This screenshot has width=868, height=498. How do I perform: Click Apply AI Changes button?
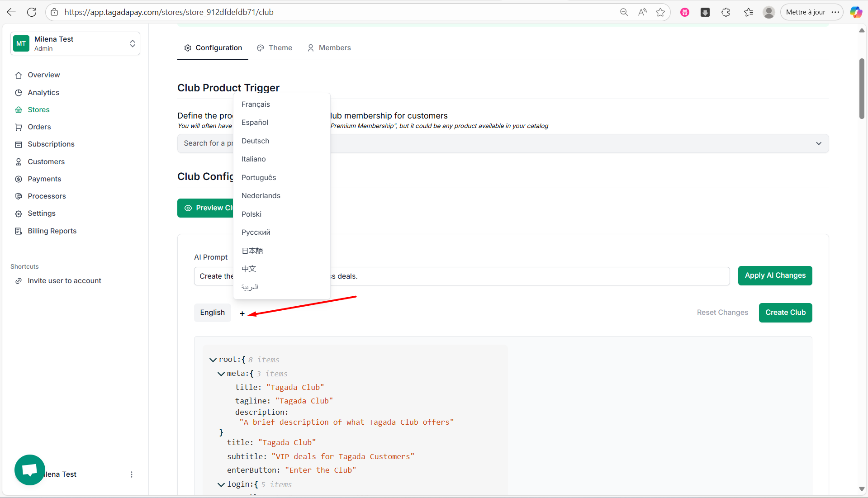pos(775,275)
